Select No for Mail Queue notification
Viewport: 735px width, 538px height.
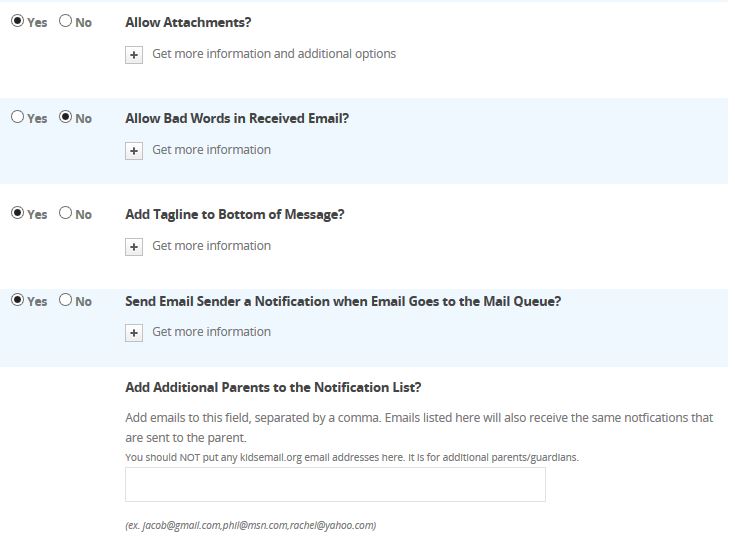[66, 300]
